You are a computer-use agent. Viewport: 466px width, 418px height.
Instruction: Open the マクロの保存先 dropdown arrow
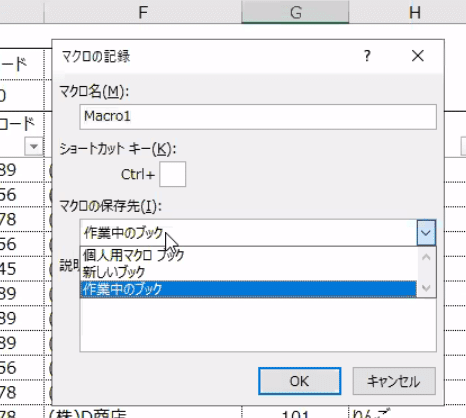(426, 233)
